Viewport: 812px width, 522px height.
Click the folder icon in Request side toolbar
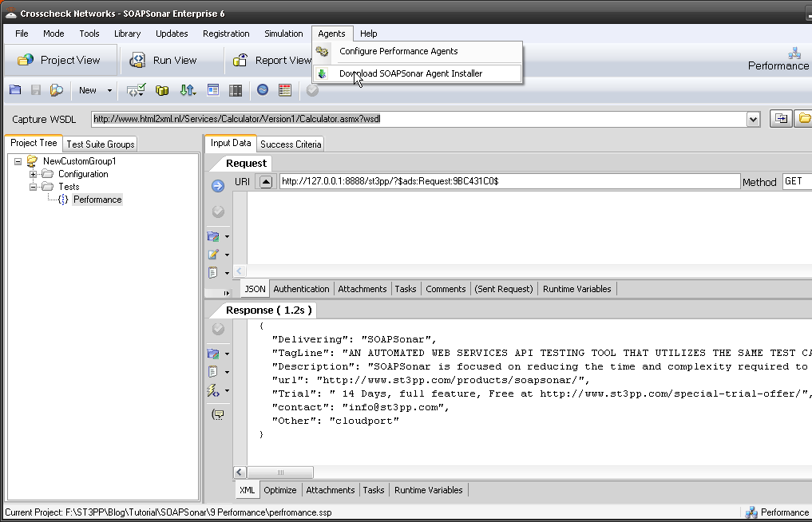[x=213, y=236]
